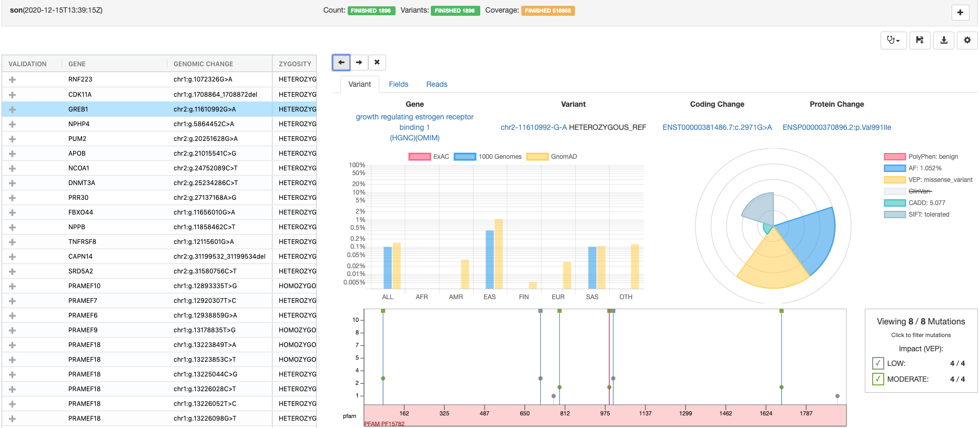Expand validation plus for PUM2 row
Viewport: 980px width, 428px height.
(x=12, y=139)
